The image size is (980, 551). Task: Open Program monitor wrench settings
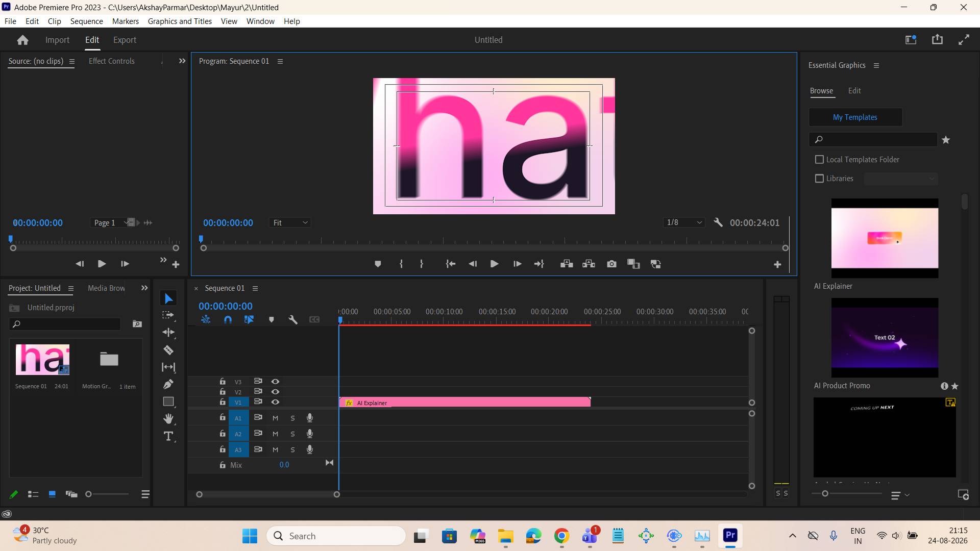(x=718, y=222)
